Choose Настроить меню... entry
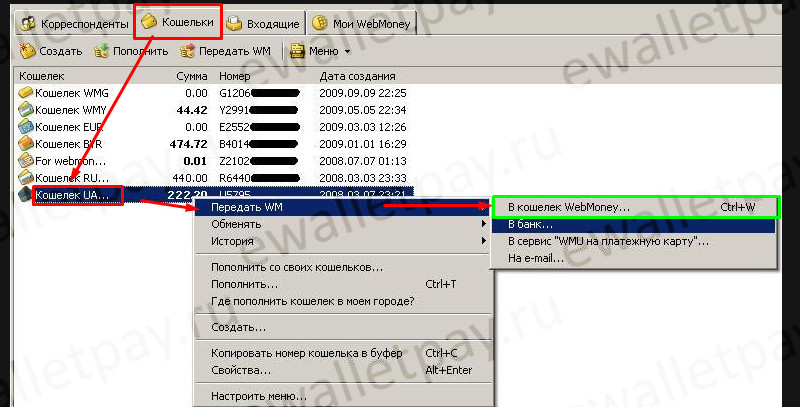The image size is (800, 407). [343, 396]
